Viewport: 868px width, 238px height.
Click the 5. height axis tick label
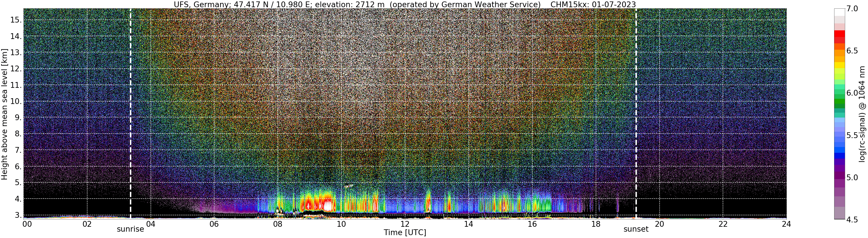coord(18,183)
